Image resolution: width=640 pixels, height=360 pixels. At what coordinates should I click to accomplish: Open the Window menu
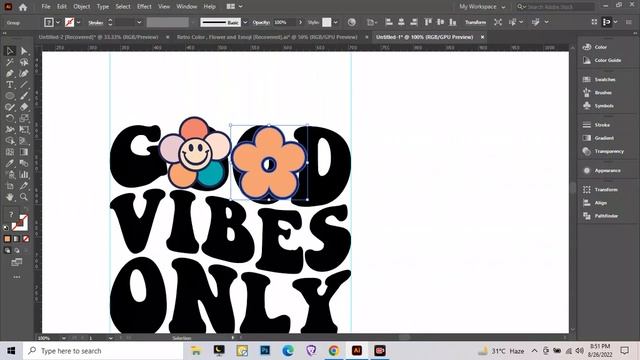click(187, 7)
